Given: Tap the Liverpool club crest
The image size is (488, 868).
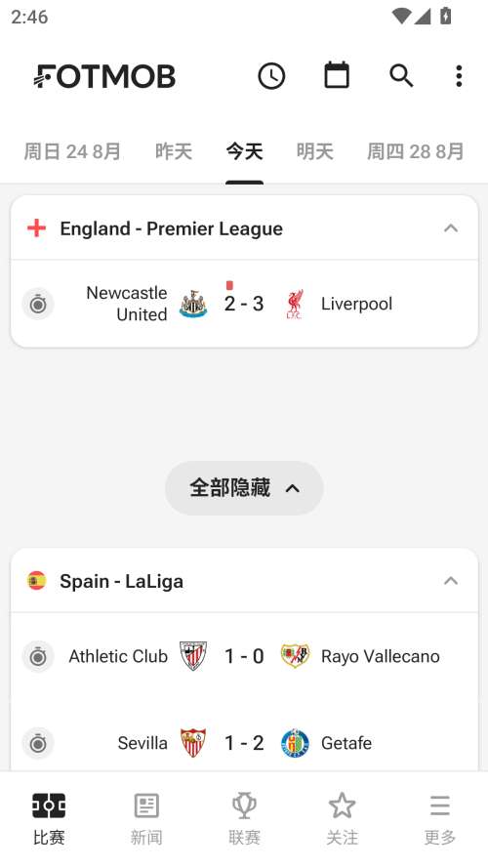Looking at the screenshot, I should click(x=295, y=304).
